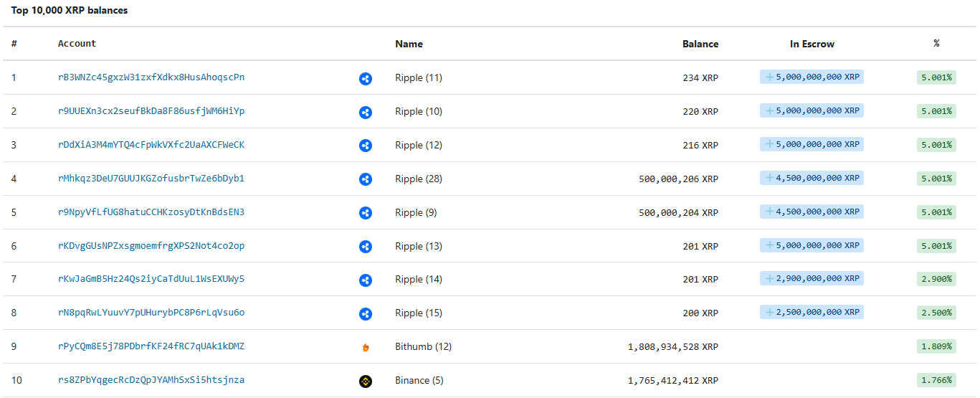Click the Ripple (12) logo icon
980x398 pixels.
click(366, 146)
